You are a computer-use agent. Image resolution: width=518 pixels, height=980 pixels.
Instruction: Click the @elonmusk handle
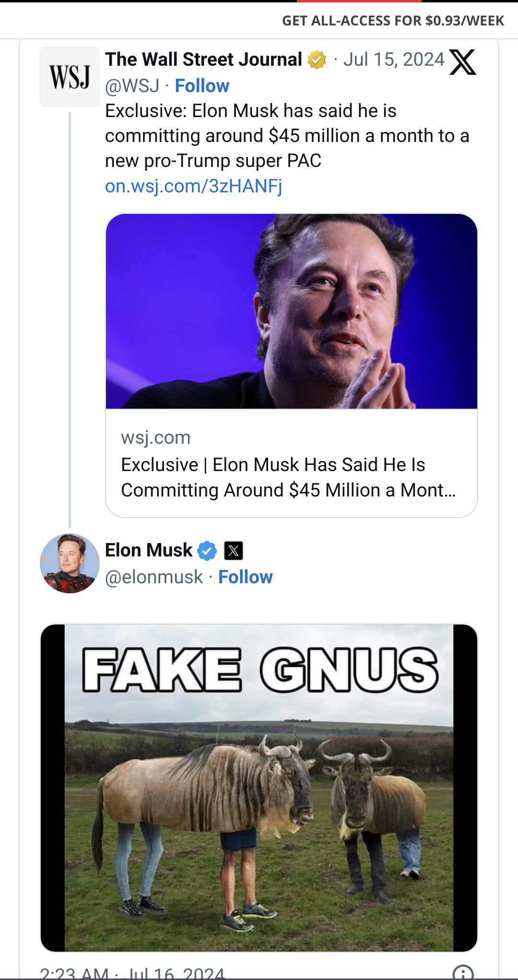click(x=154, y=577)
